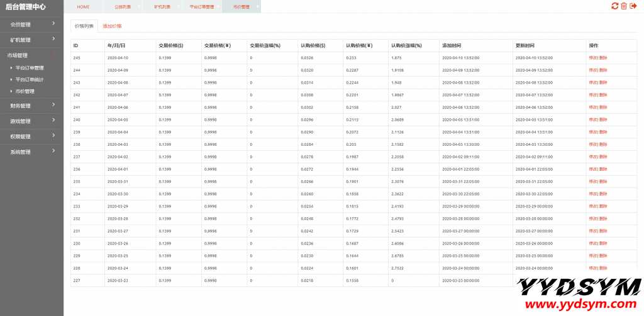The width and height of the screenshot is (644, 316).
Task: Click 删除 link for row ID 244
Action: (x=603, y=70)
